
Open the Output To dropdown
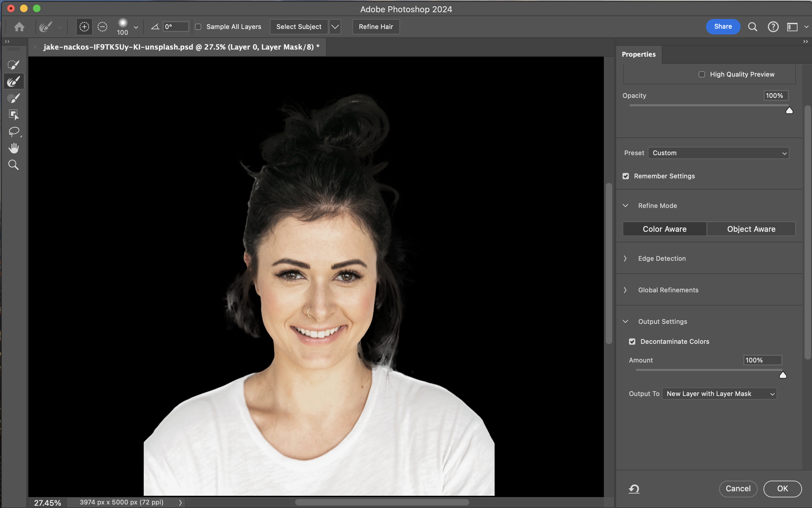point(719,393)
